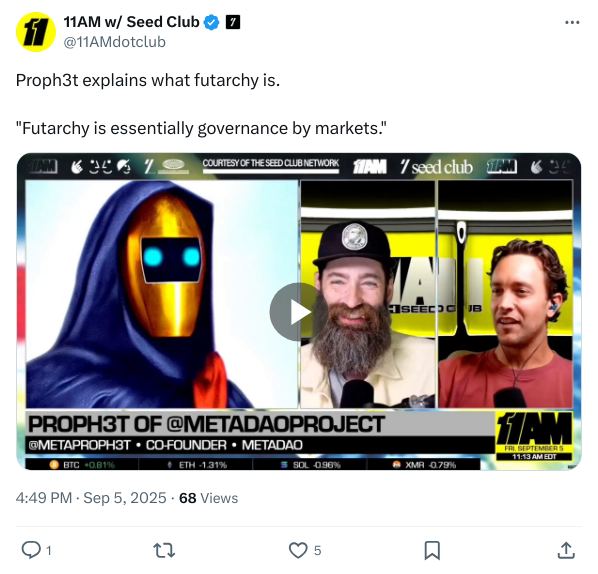The width and height of the screenshot is (598, 574).
Task: Click the @11AMdotclub handle
Action: [114, 42]
